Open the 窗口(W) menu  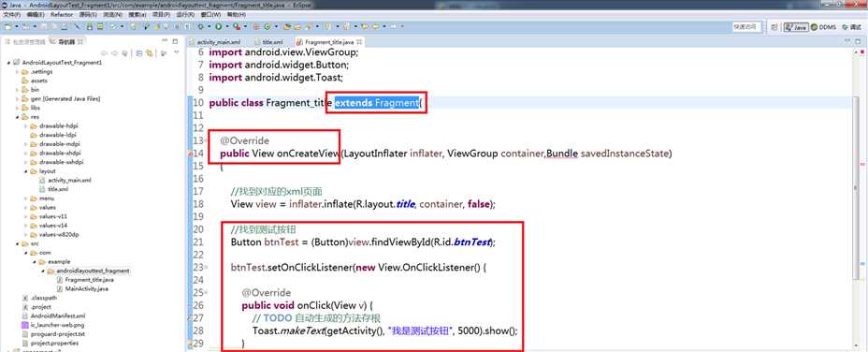(210, 14)
